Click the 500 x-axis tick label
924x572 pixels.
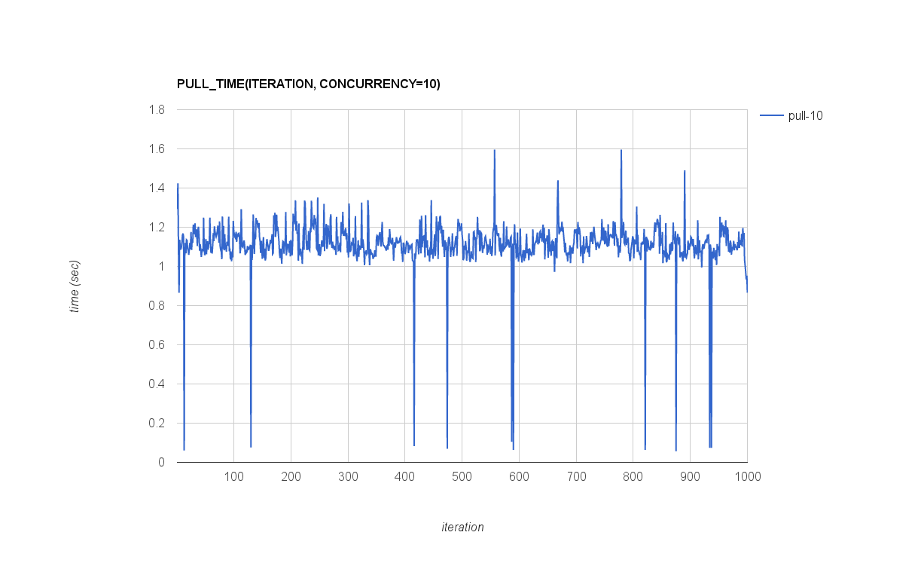pyautogui.click(x=462, y=476)
